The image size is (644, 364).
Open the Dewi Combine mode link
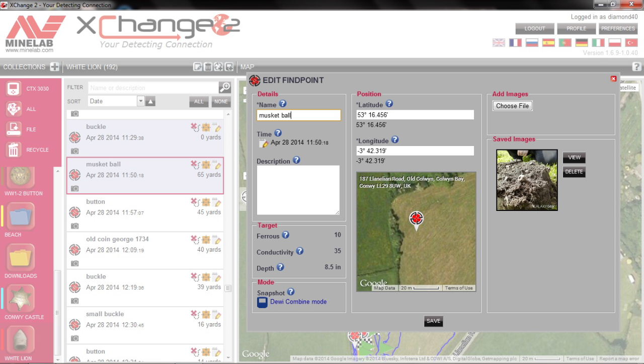(298, 302)
